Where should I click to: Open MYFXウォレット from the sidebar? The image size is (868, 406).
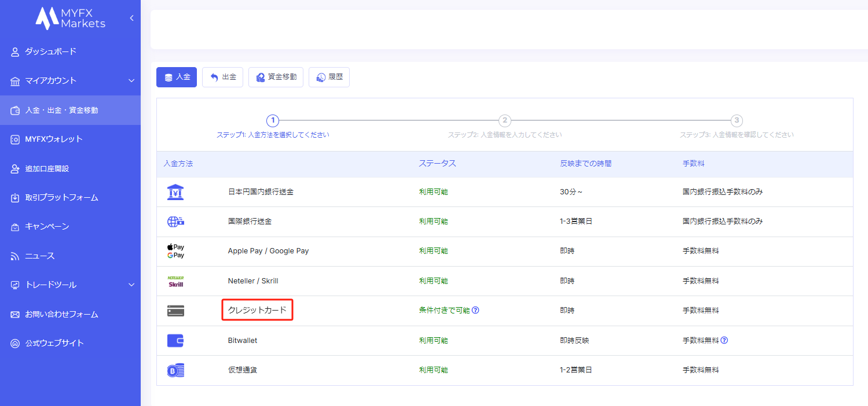[x=53, y=139]
